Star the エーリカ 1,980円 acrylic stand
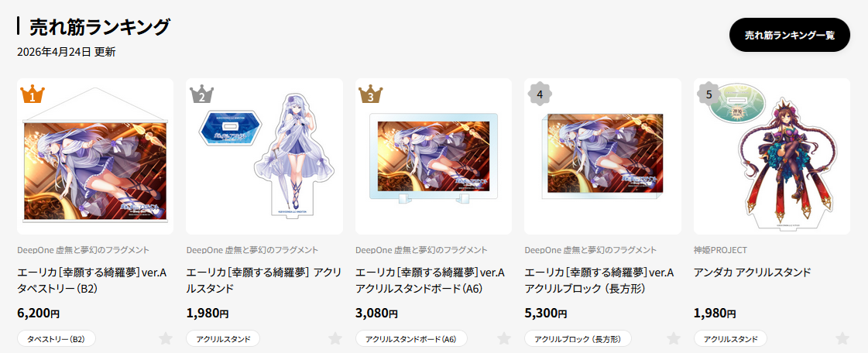This screenshot has height=353, width=868. [335, 338]
